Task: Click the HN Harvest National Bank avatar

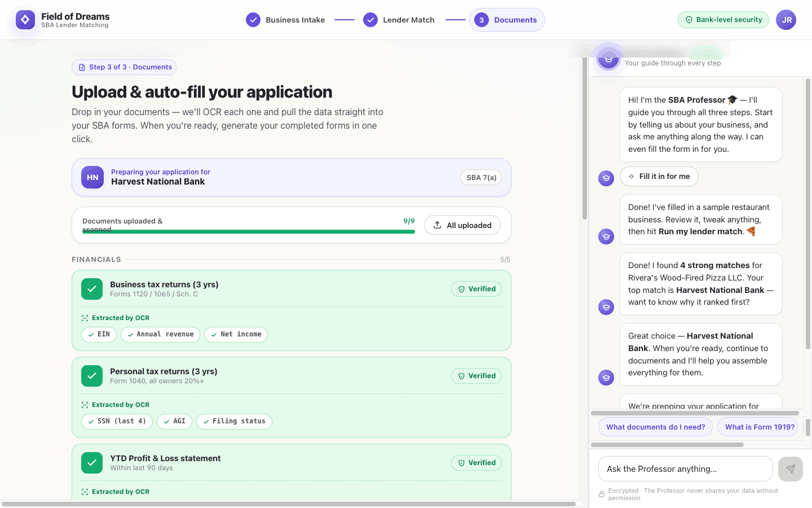Action: coord(92,177)
